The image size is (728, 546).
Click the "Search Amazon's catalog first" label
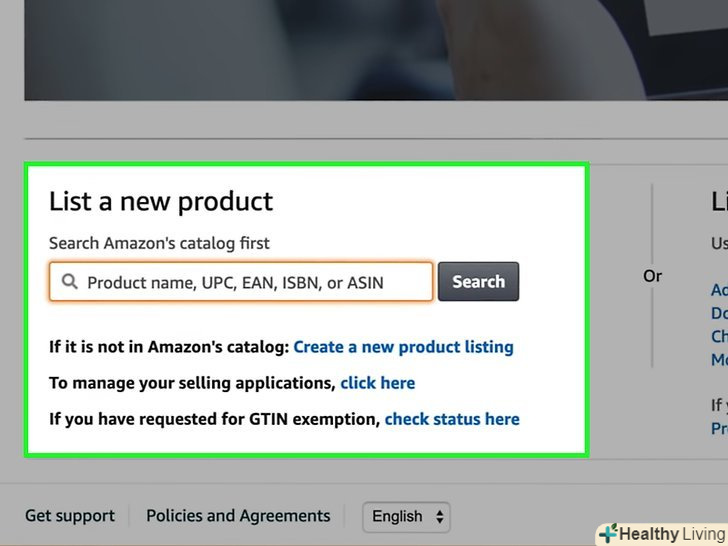click(159, 243)
